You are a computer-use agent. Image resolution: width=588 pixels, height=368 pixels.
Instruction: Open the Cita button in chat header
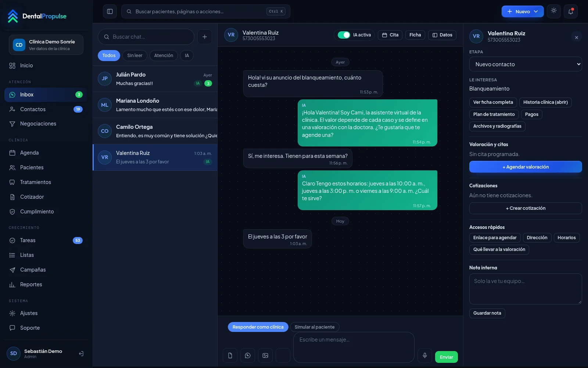click(x=390, y=35)
